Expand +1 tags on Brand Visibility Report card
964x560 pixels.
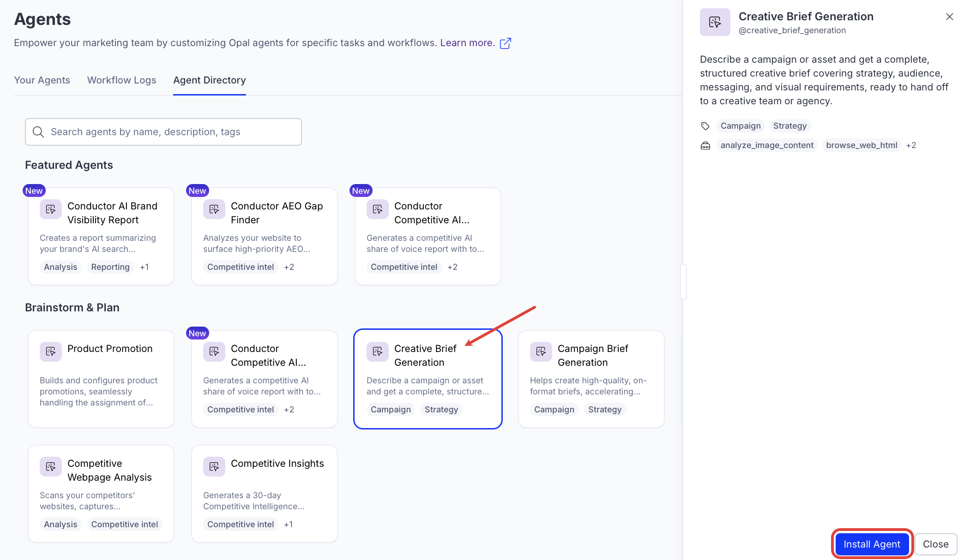144,267
